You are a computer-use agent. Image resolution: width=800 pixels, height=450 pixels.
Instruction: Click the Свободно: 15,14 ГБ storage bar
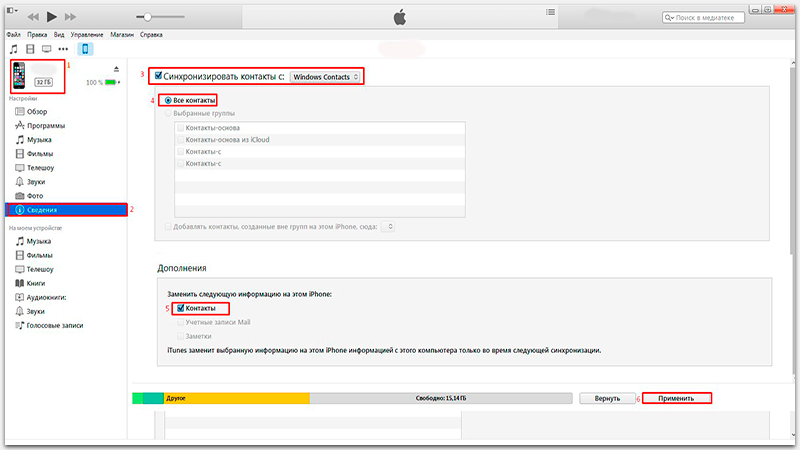(x=441, y=398)
